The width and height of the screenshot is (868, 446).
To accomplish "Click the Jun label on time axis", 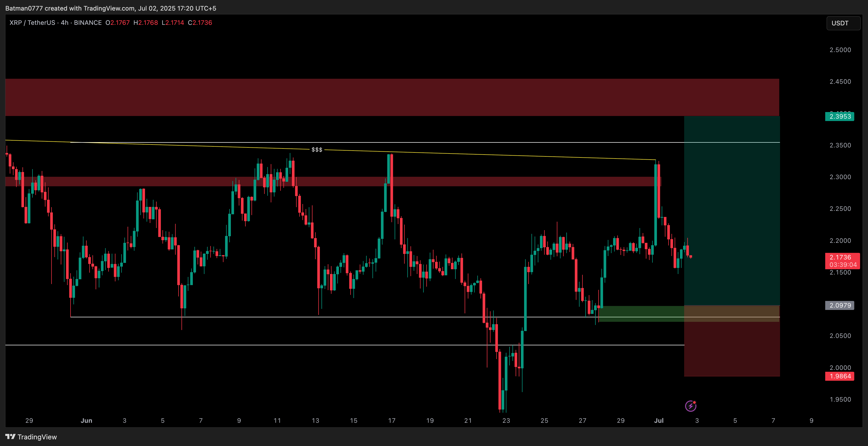I will (x=86, y=420).
